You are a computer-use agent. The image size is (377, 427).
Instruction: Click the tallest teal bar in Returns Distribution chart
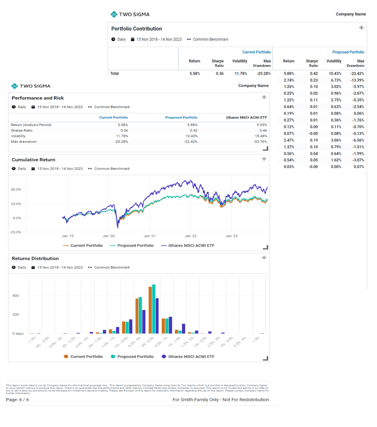(x=154, y=309)
